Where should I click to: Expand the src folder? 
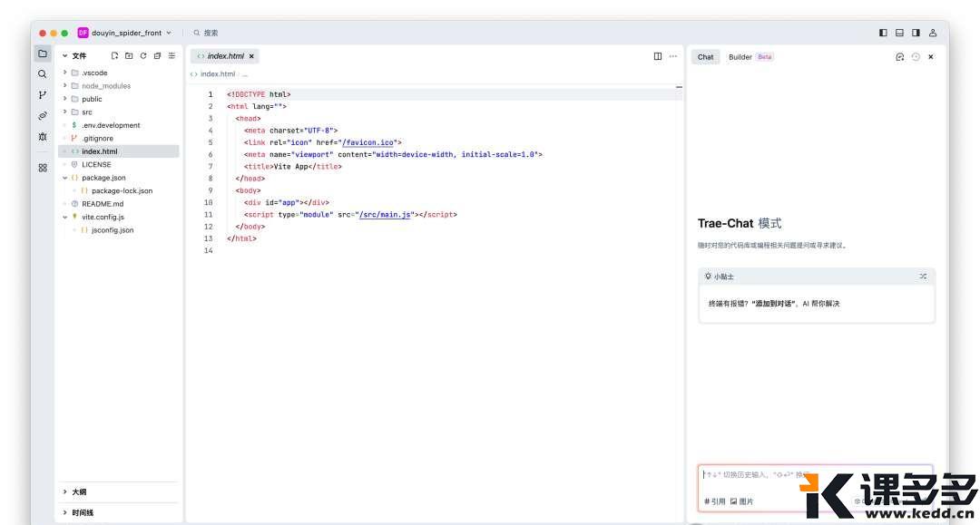point(86,112)
